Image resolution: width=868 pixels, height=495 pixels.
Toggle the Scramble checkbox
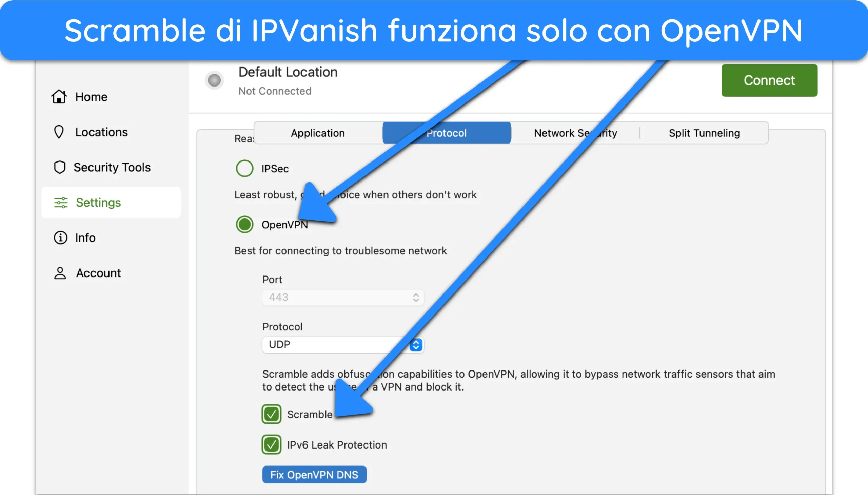tap(272, 414)
